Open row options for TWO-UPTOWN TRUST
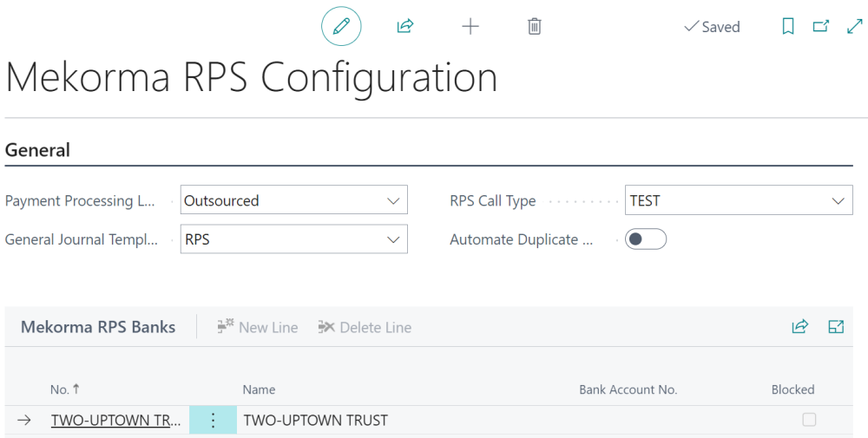 click(x=214, y=421)
